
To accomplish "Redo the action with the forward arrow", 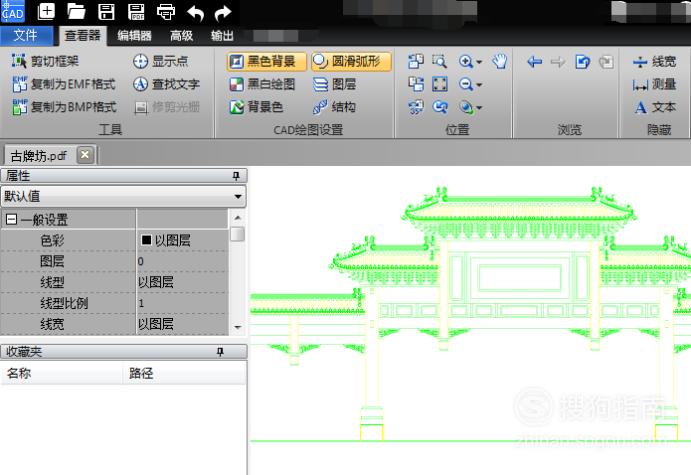I will click(x=223, y=12).
